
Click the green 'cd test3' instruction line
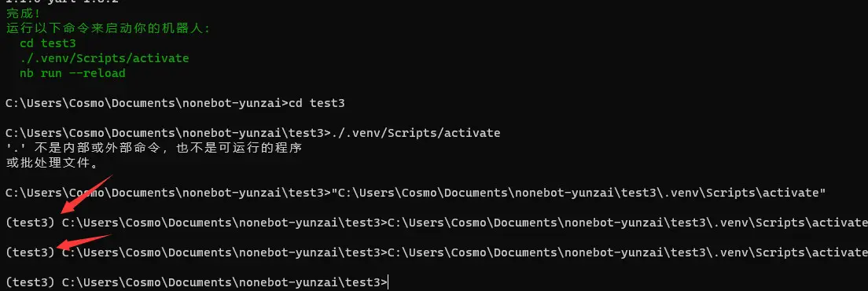click(x=48, y=43)
